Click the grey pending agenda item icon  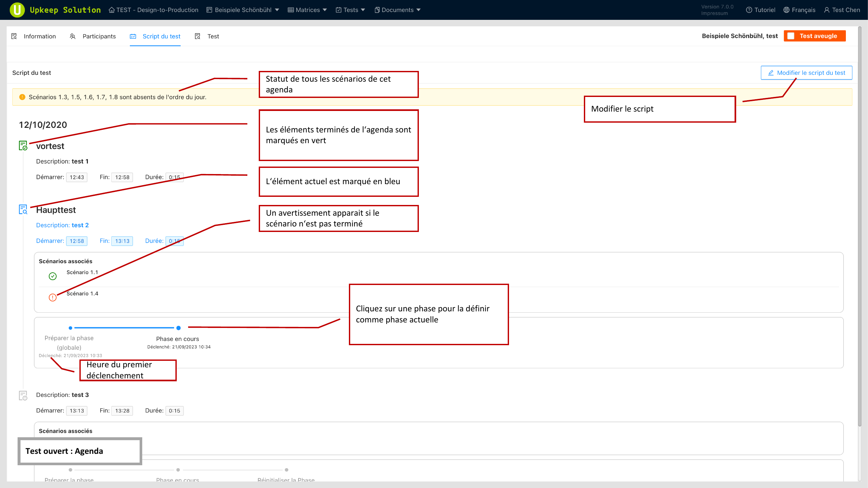tap(23, 395)
